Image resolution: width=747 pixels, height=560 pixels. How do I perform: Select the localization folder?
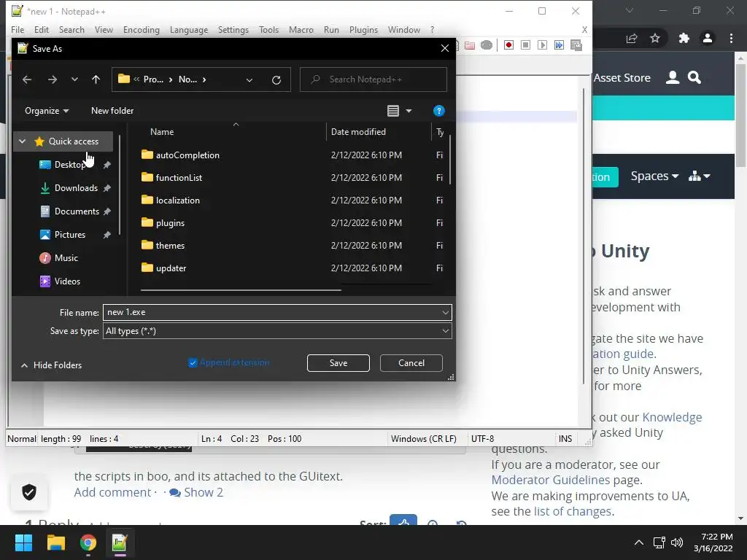(x=178, y=201)
